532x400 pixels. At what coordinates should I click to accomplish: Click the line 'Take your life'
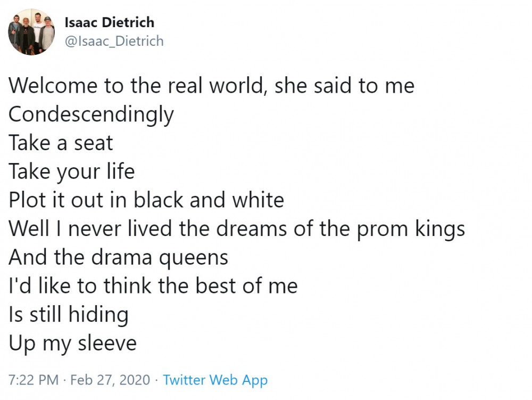point(72,172)
